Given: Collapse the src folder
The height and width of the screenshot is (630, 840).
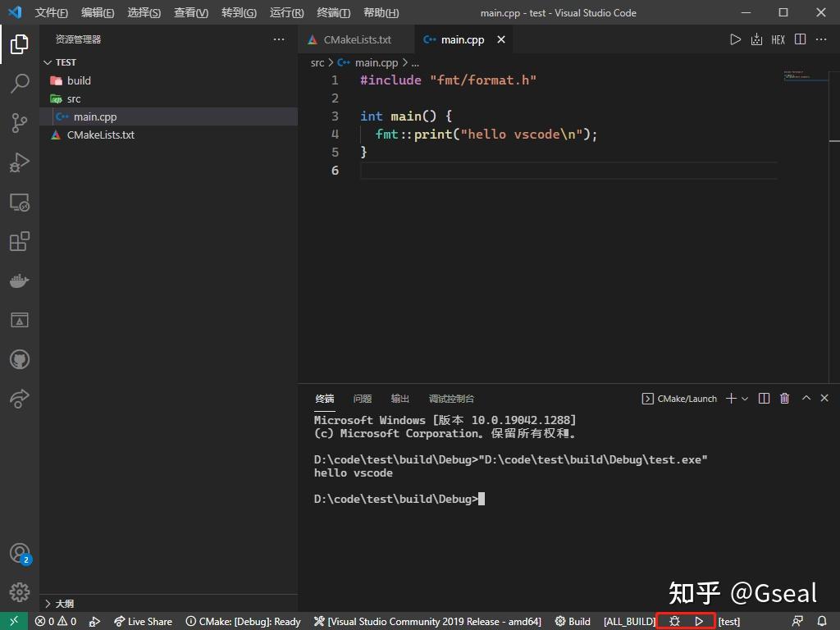Looking at the screenshot, I should click(x=169, y=98).
